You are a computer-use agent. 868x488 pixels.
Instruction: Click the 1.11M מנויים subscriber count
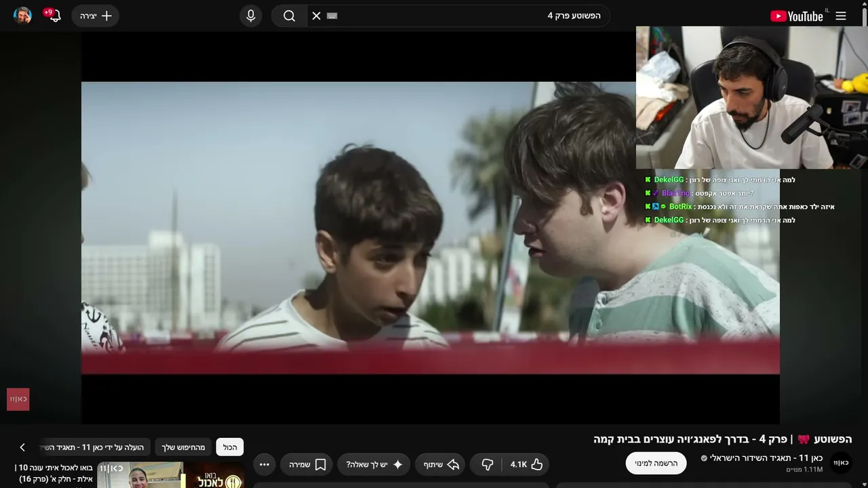coord(804,470)
